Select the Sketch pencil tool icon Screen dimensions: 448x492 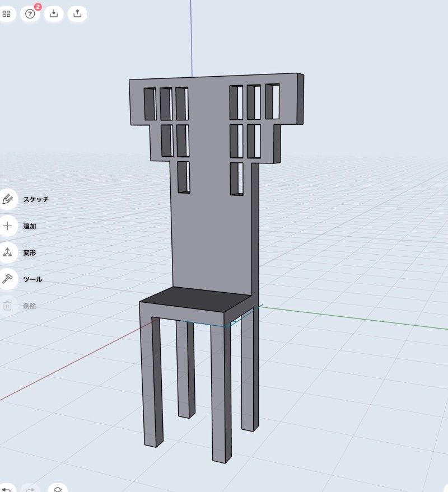7,199
